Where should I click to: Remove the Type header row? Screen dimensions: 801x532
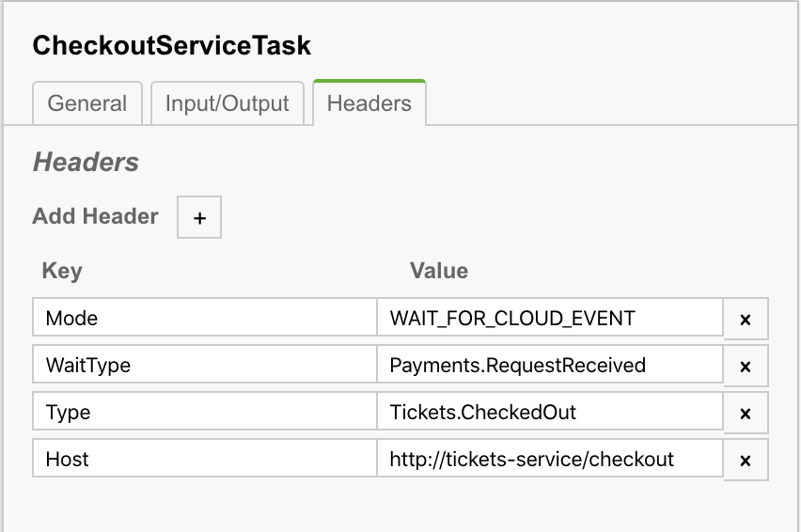point(746,413)
